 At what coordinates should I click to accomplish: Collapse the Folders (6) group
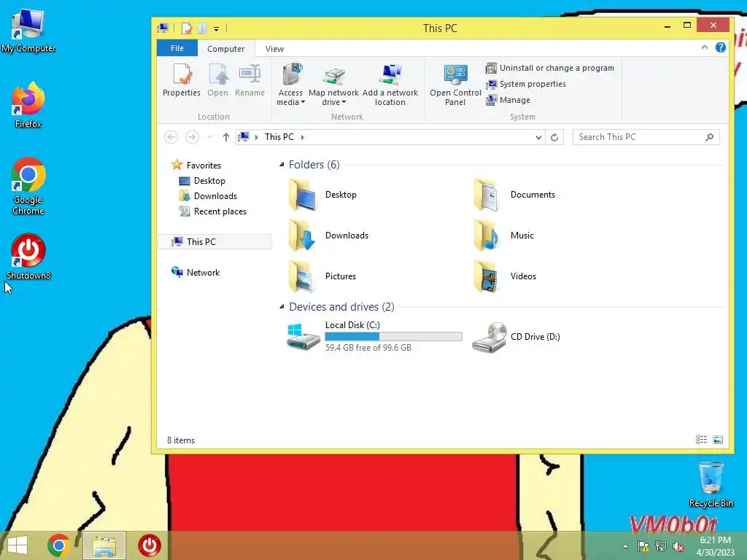click(282, 165)
